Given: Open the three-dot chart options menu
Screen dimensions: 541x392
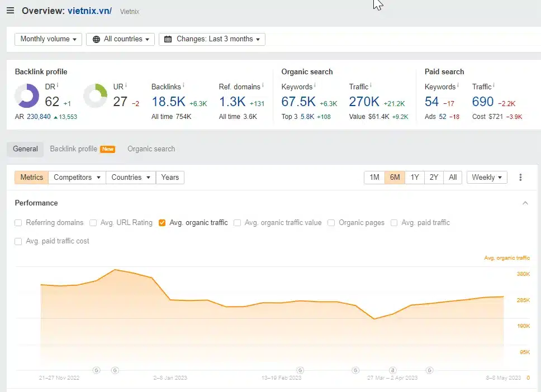Looking at the screenshot, I should tap(520, 178).
